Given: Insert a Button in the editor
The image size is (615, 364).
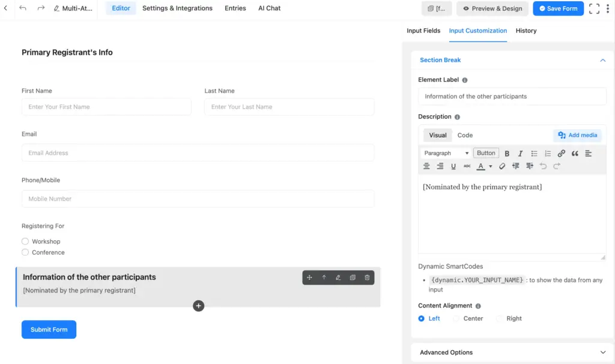Looking at the screenshot, I should [x=486, y=153].
